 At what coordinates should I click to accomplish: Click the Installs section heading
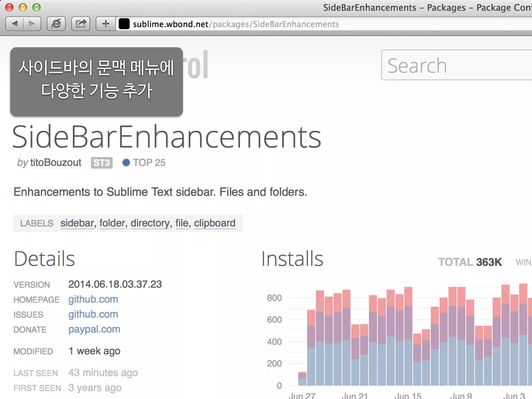(292, 259)
